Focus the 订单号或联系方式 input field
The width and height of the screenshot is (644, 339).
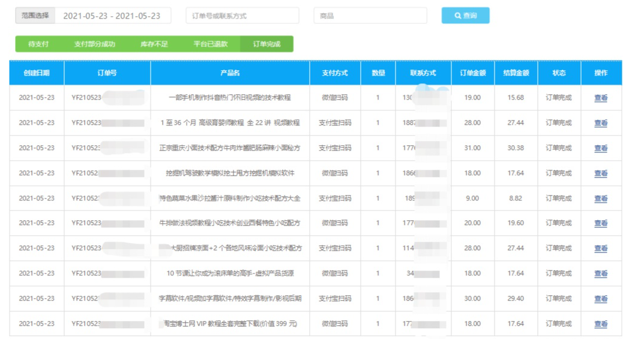(242, 16)
